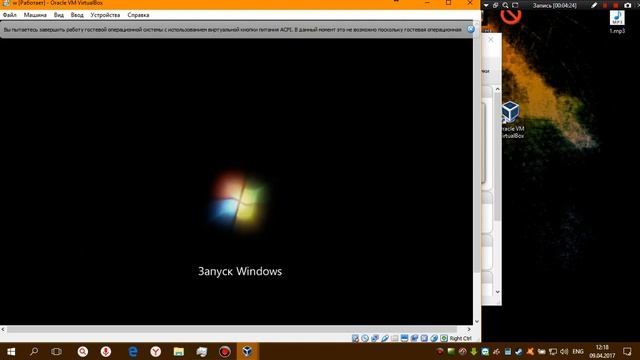Click the Avast orange icon in system tray
The height and width of the screenshot is (360, 640).
(x=530, y=351)
